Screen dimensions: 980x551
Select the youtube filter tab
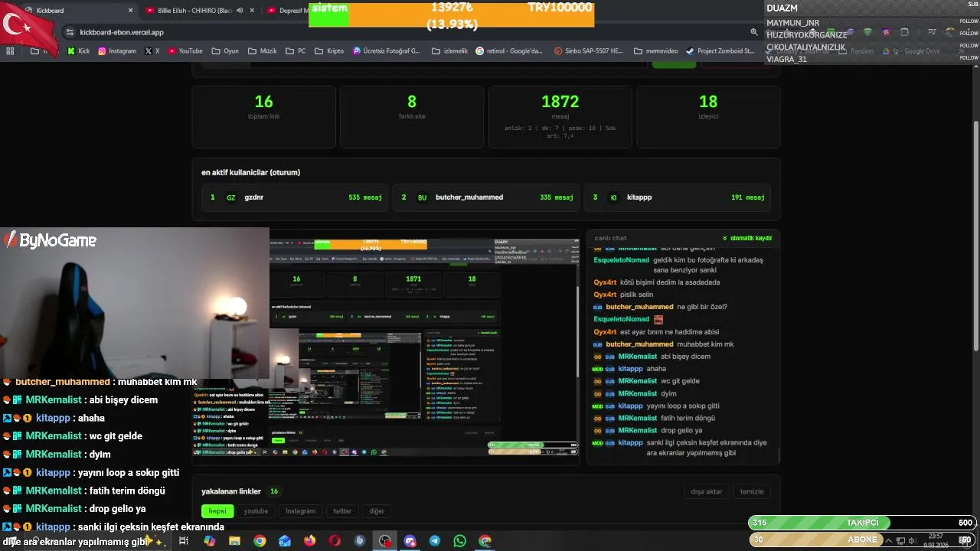click(256, 511)
